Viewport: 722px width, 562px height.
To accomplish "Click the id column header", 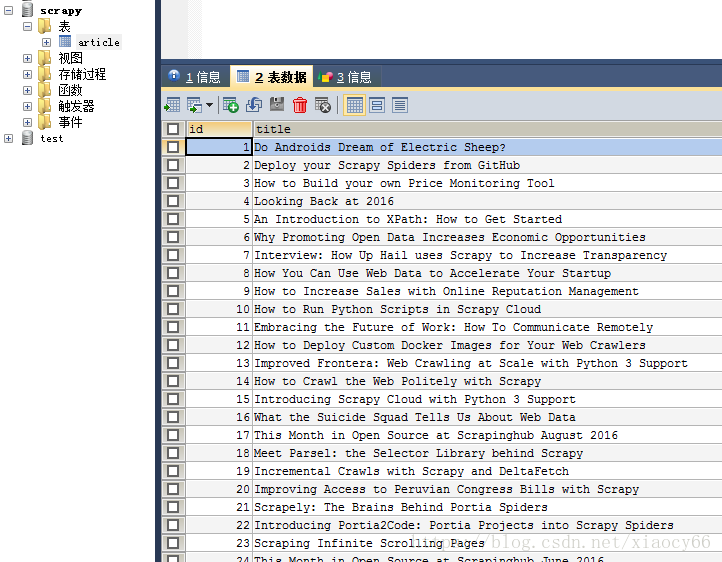I will 219,129.
